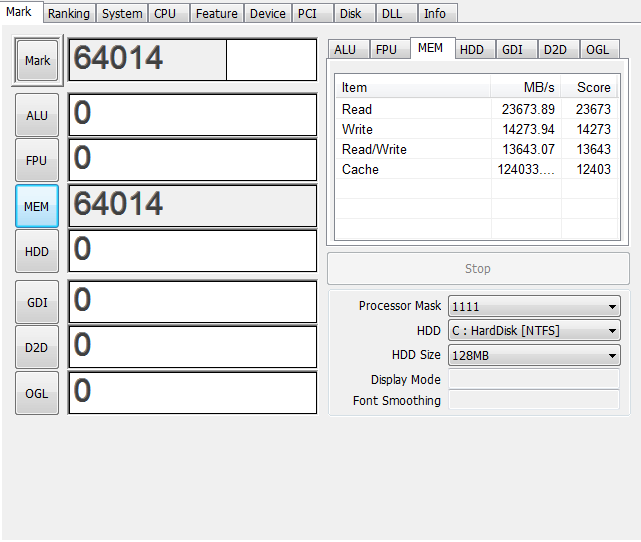Screen dimensions: 641x542
Task: Select the Read row
Action: [477, 109]
